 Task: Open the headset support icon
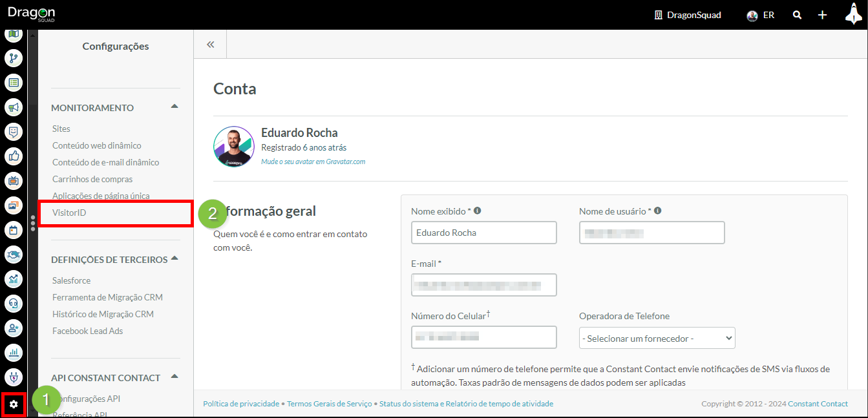click(x=14, y=304)
